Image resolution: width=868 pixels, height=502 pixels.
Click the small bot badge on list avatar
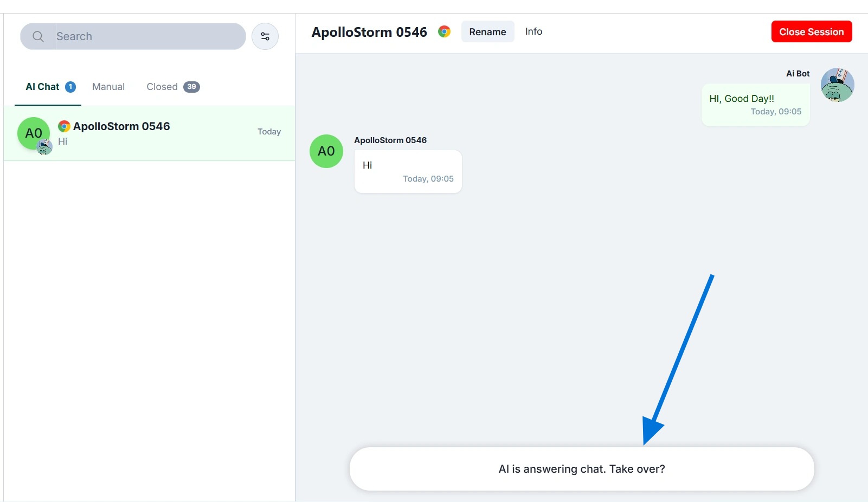pos(44,147)
